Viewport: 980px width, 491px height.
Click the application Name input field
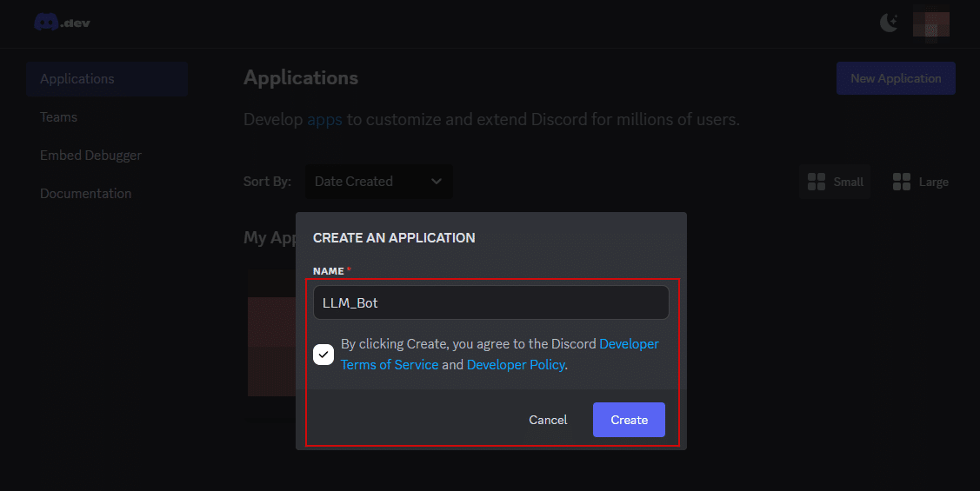(x=490, y=303)
